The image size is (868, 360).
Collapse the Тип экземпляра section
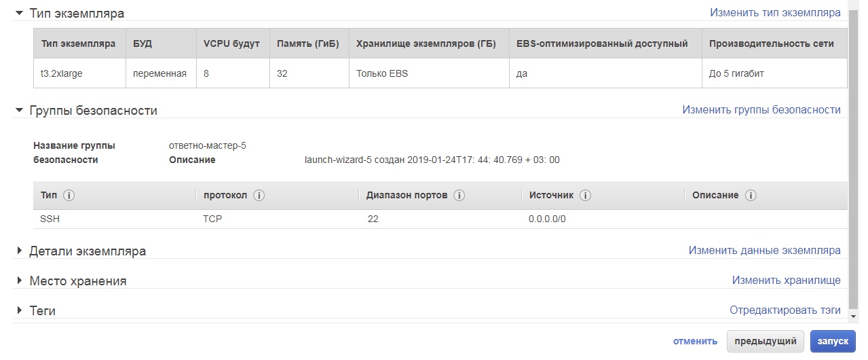point(19,13)
